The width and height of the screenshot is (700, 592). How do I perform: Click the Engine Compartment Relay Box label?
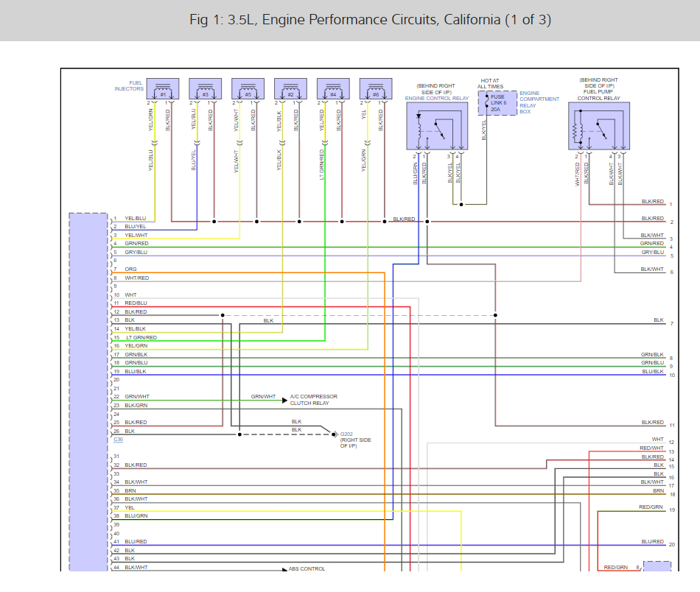[539, 102]
